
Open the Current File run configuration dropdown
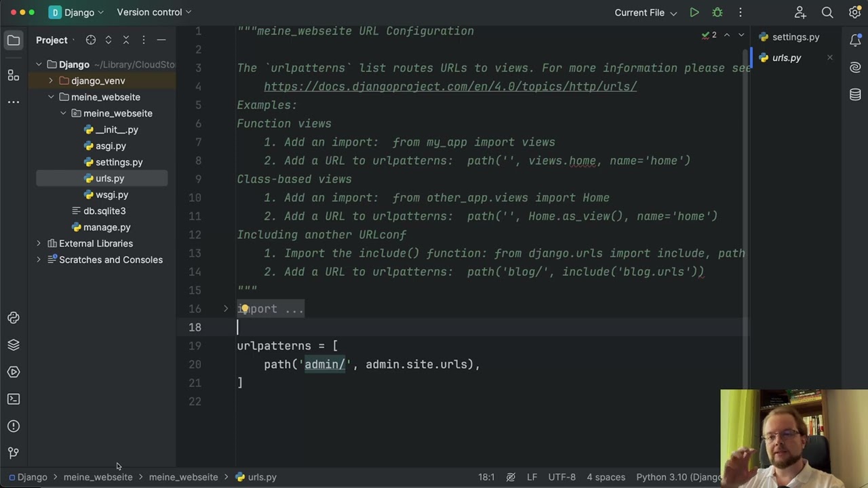tap(646, 12)
